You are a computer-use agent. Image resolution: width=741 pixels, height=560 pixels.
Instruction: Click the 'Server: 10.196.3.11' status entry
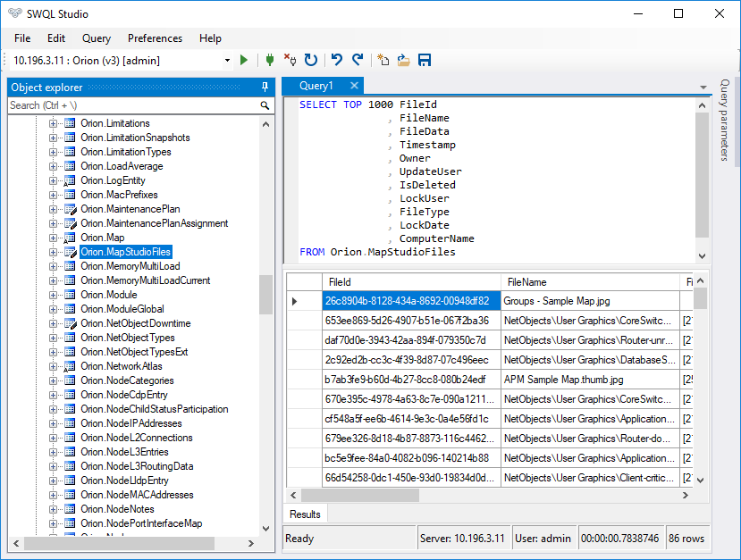pyautogui.click(x=463, y=539)
